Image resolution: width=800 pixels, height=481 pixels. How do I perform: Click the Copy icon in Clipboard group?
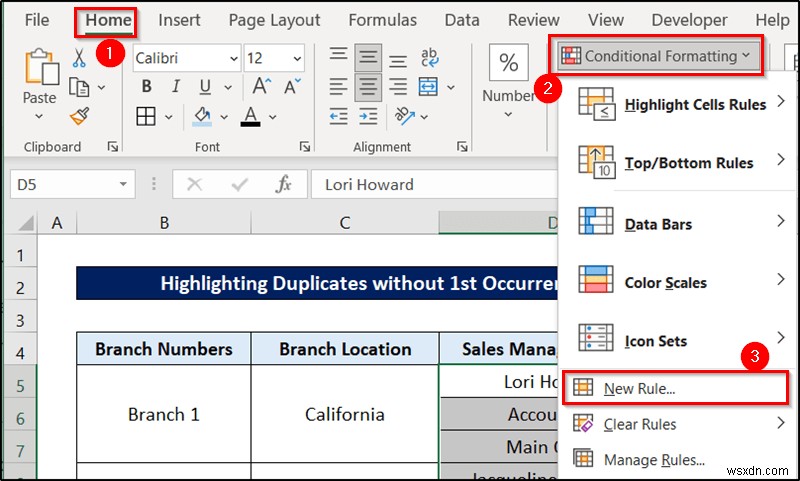[x=79, y=87]
